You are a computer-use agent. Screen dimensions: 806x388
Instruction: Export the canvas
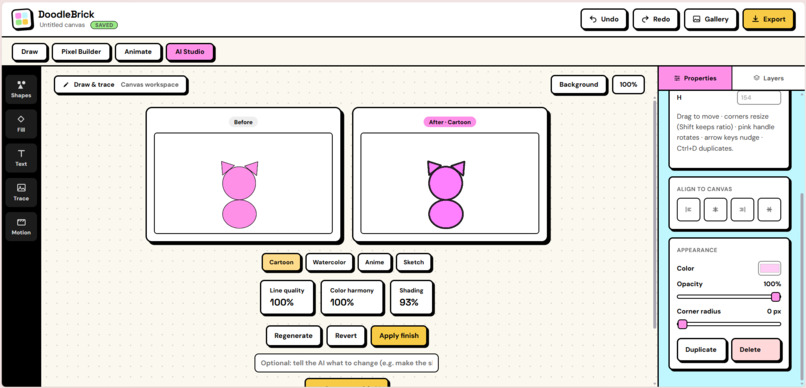768,20
